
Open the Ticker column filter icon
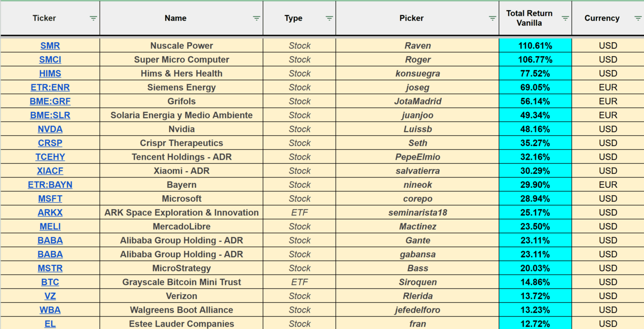[x=93, y=18]
